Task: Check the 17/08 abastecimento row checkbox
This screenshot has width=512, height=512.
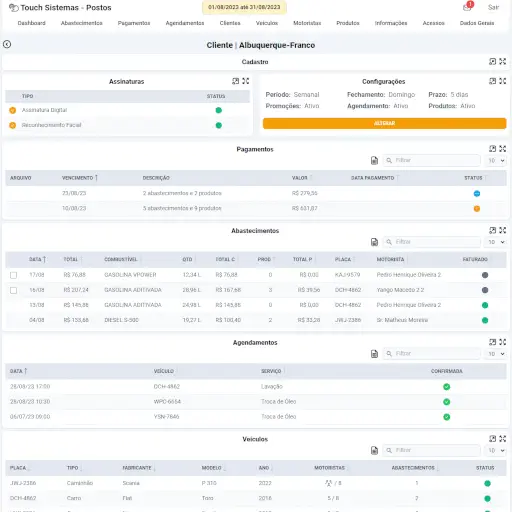Action: click(13, 275)
